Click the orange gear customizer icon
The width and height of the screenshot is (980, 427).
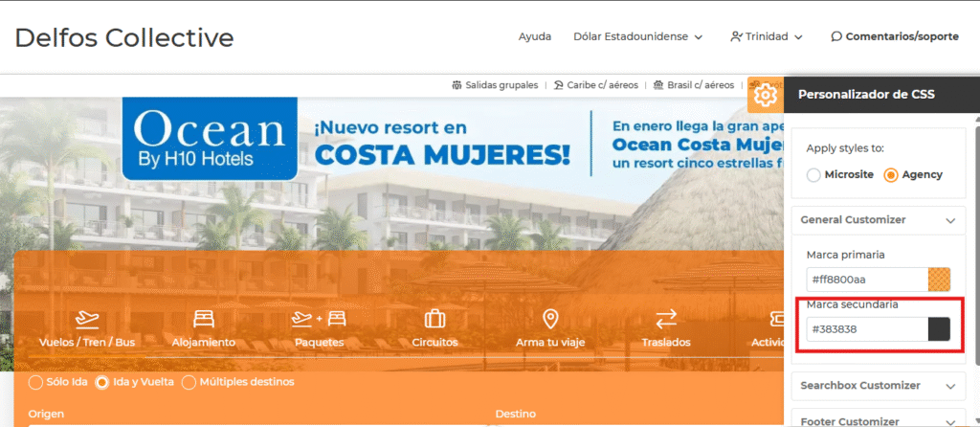[x=765, y=96]
